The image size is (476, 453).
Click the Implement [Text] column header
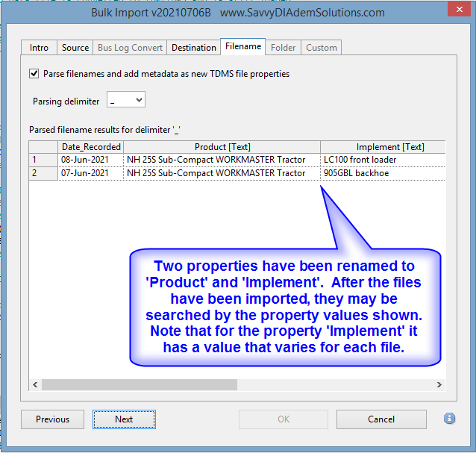click(x=383, y=147)
